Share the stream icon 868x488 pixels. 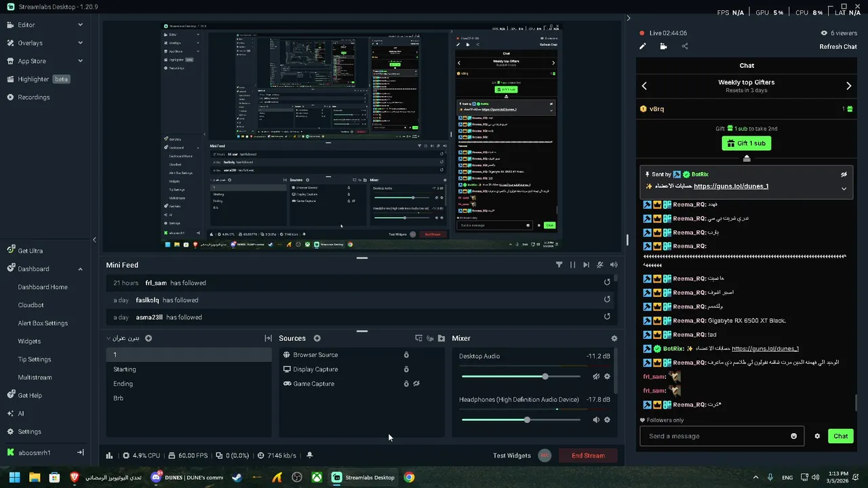click(685, 46)
